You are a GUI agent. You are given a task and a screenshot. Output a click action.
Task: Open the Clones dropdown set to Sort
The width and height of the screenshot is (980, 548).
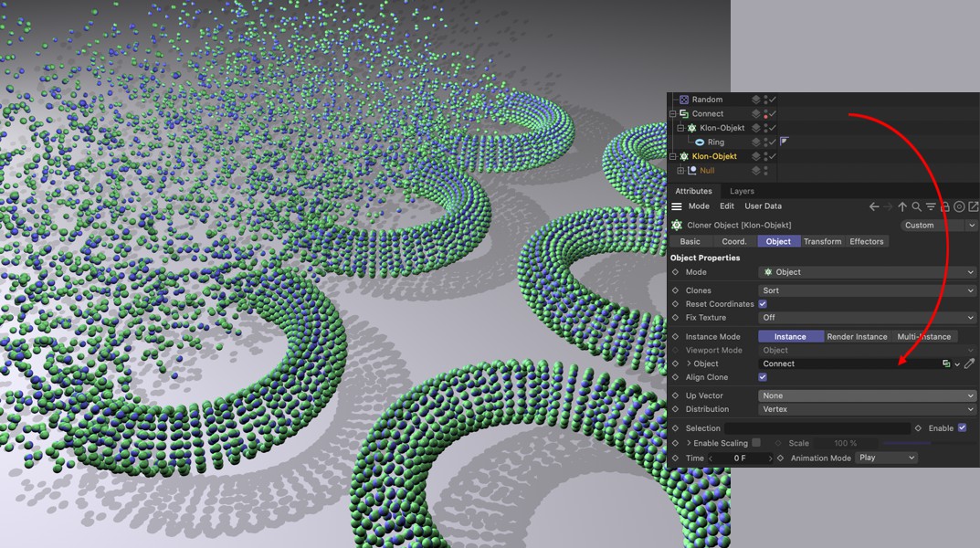point(867,290)
